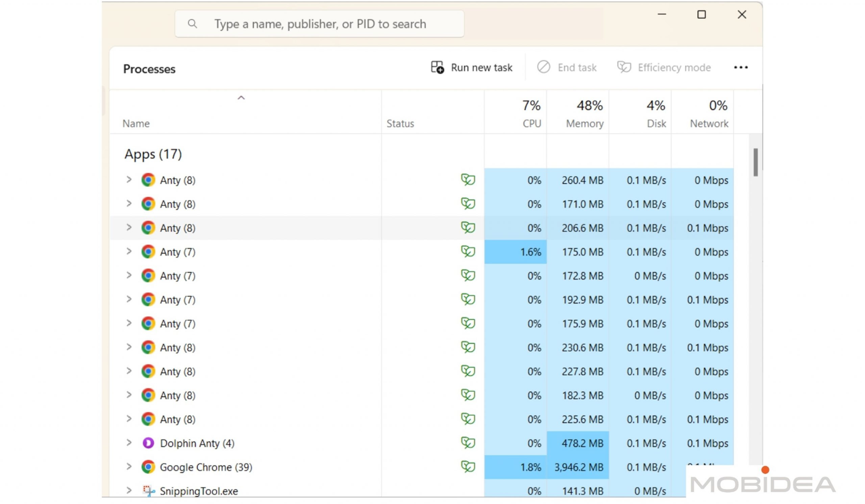Click the efficiency leaf icon for Google Chrome
The image size is (865, 504).
click(x=468, y=467)
